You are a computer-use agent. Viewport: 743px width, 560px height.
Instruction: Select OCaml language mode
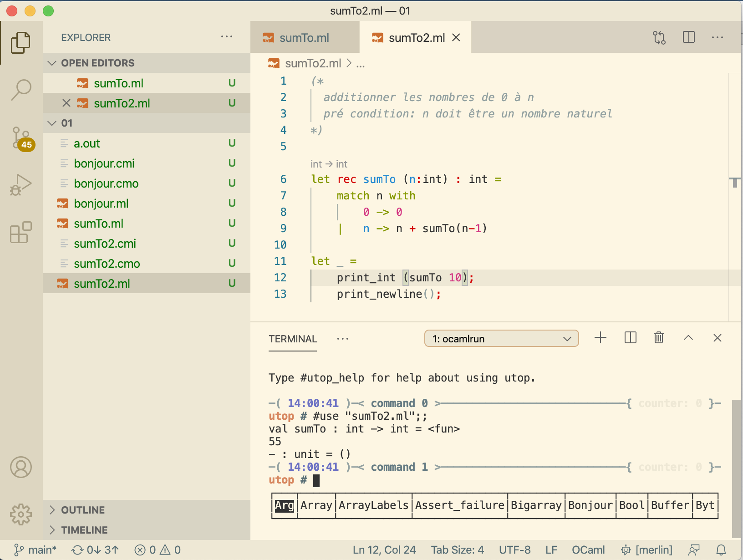tap(588, 550)
